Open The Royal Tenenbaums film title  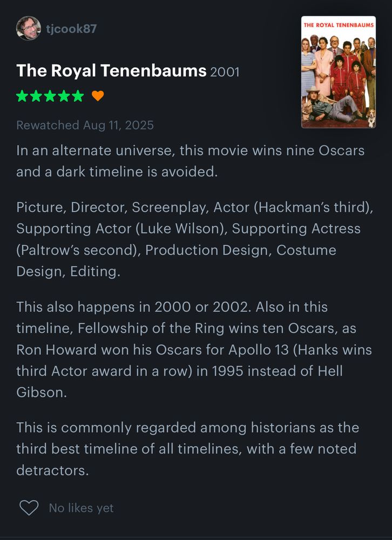pos(111,71)
